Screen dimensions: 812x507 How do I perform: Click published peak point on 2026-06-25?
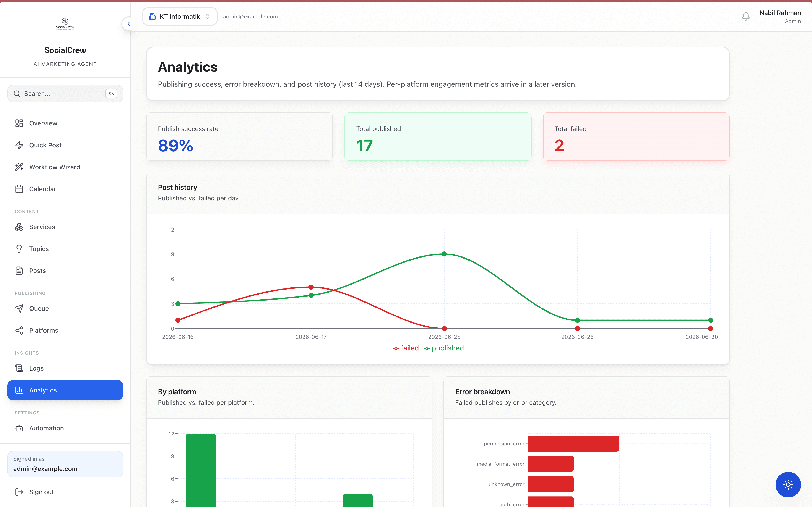(x=444, y=254)
